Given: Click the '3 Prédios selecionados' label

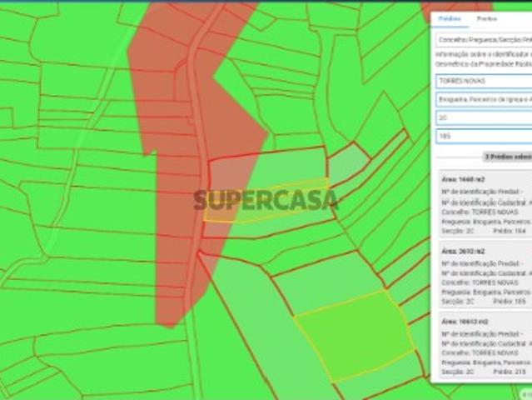Looking at the screenshot, I should [508, 157].
